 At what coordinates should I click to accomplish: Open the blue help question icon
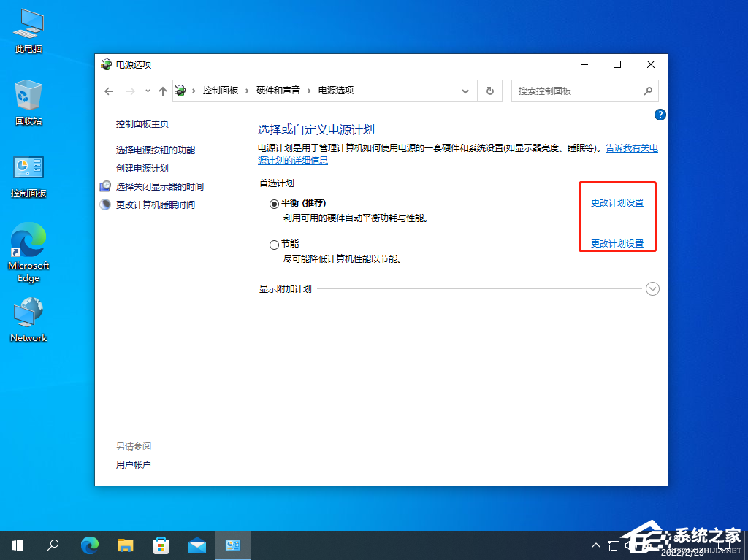pyautogui.click(x=660, y=115)
